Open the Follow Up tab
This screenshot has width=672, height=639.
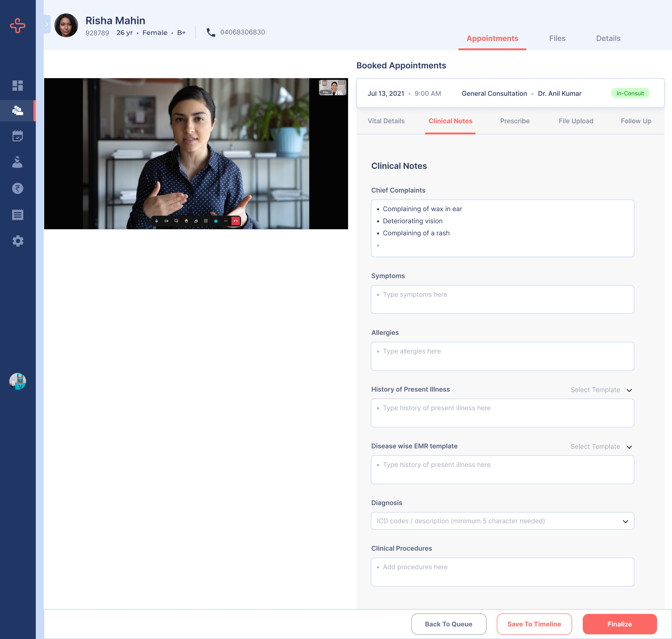[x=636, y=121]
